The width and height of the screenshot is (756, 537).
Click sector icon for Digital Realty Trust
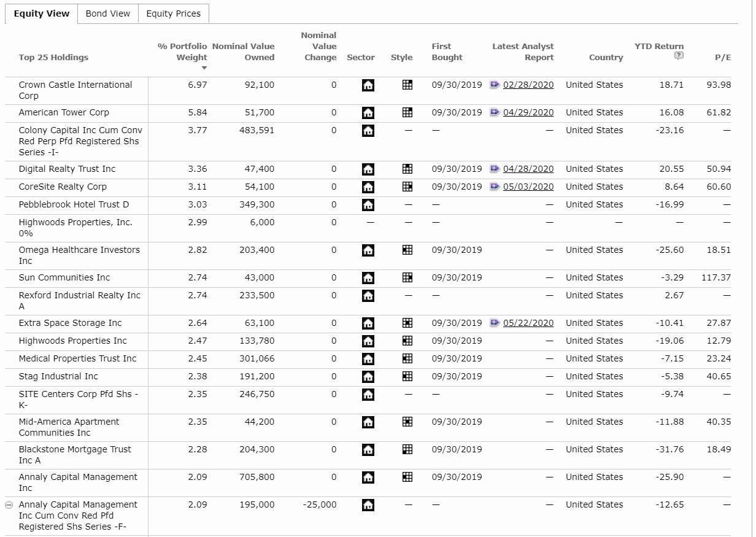point(368,169)
